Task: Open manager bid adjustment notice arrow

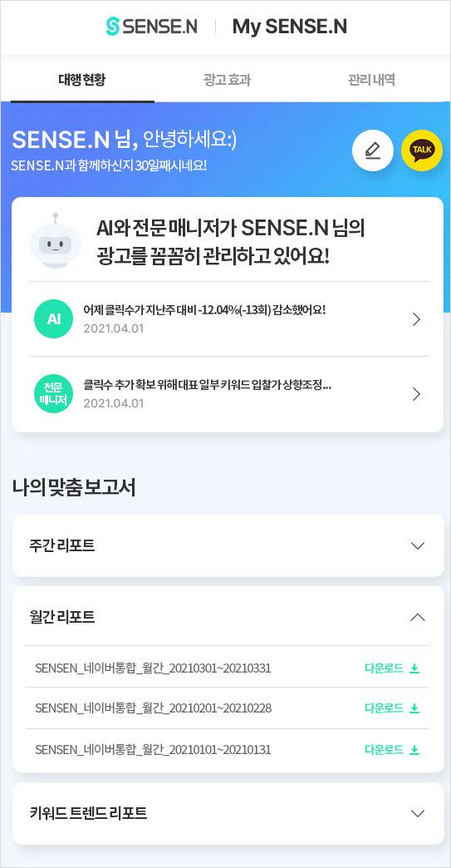Action: [x=417, y=394]
